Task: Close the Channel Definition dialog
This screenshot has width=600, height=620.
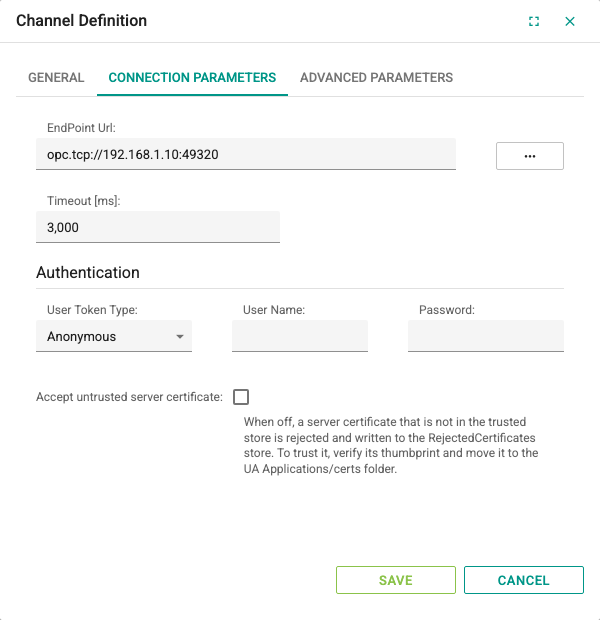Action: point(570,21)
